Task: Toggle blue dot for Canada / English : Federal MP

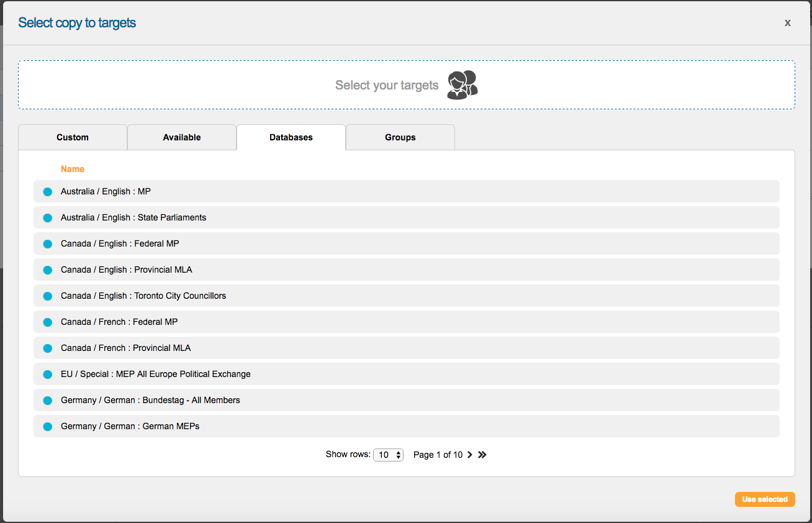Action: tap(47, 244)
